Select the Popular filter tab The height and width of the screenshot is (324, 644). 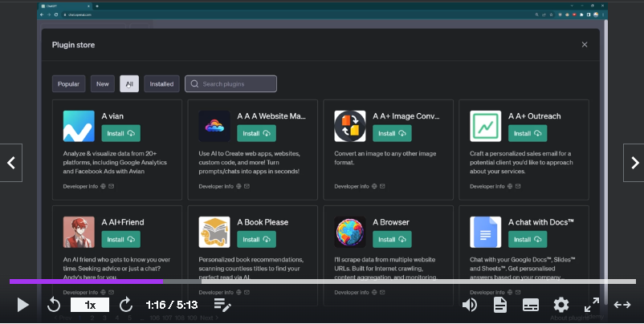68,83
